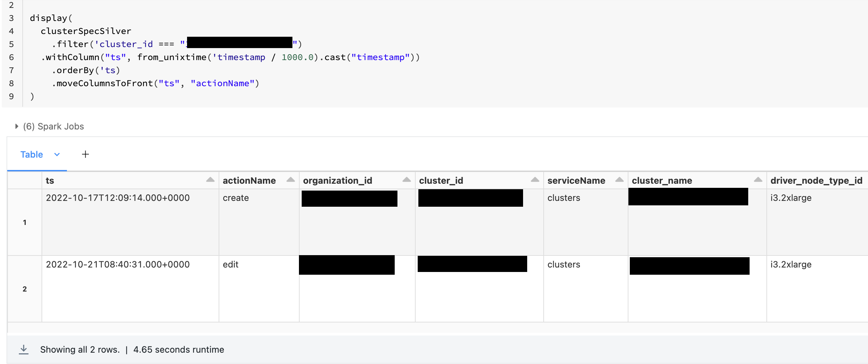Select row 1 of the results table
This screenshot has height=364, width=868.
(x=24, y=222)
